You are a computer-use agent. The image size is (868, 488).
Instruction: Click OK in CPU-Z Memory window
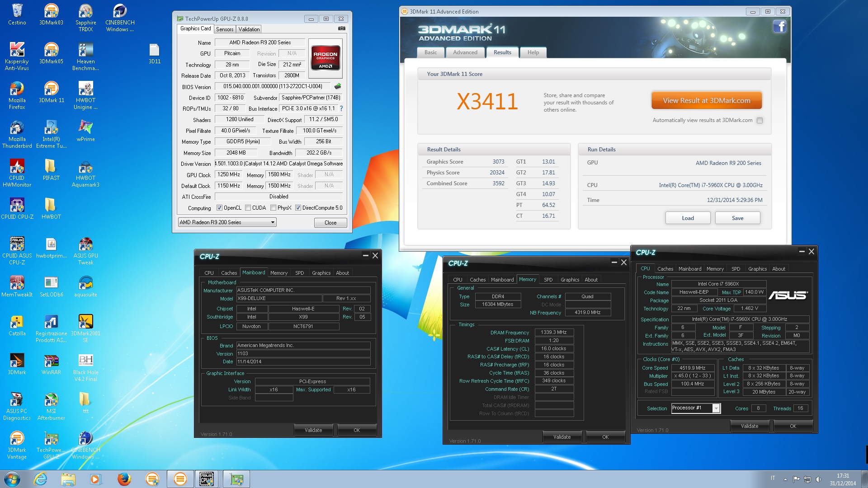pos(605,437)
